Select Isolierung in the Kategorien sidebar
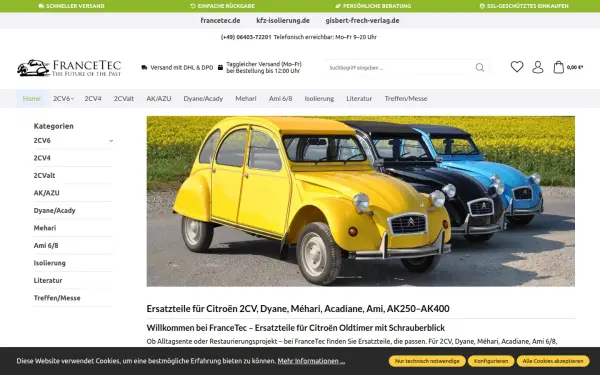600x375 pixels. (49, 263)
